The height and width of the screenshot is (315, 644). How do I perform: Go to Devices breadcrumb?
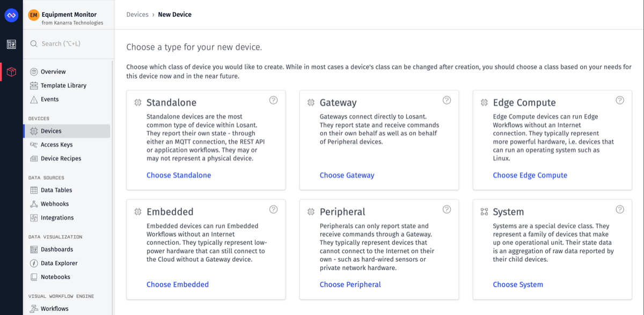tap(137, 14)
